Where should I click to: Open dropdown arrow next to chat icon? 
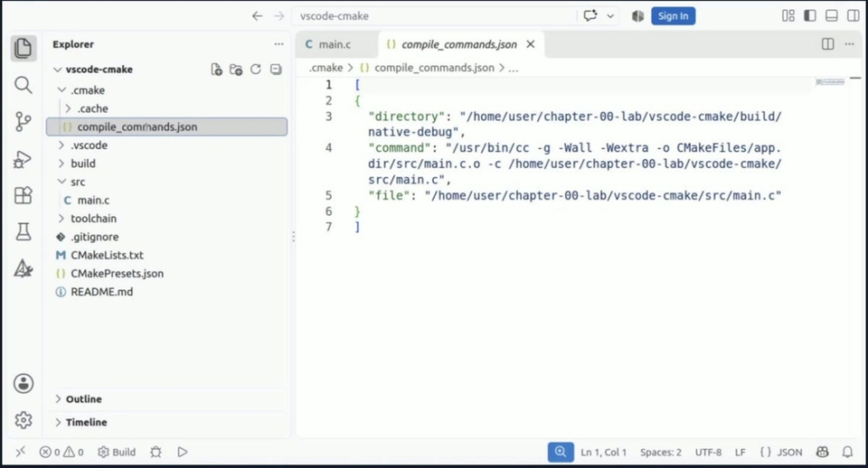(x=610, y=16)
